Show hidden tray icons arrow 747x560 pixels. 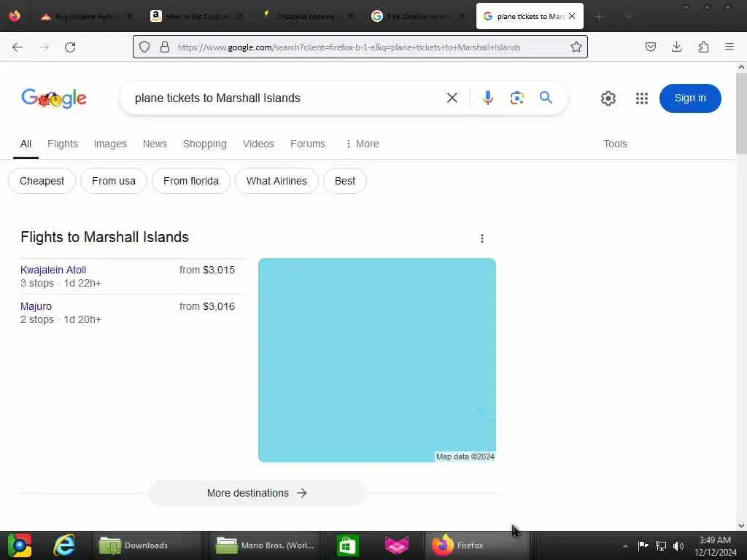point(625,546)
